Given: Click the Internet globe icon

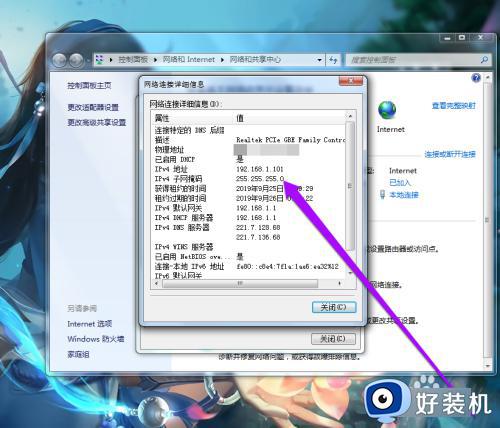Looking at the screenshot, I should (x=387, y=110).
